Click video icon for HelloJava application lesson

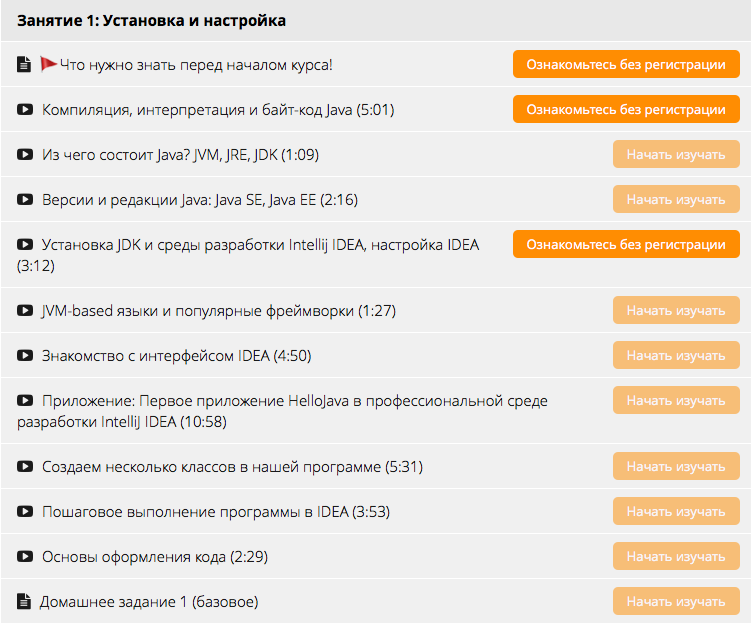25,401
